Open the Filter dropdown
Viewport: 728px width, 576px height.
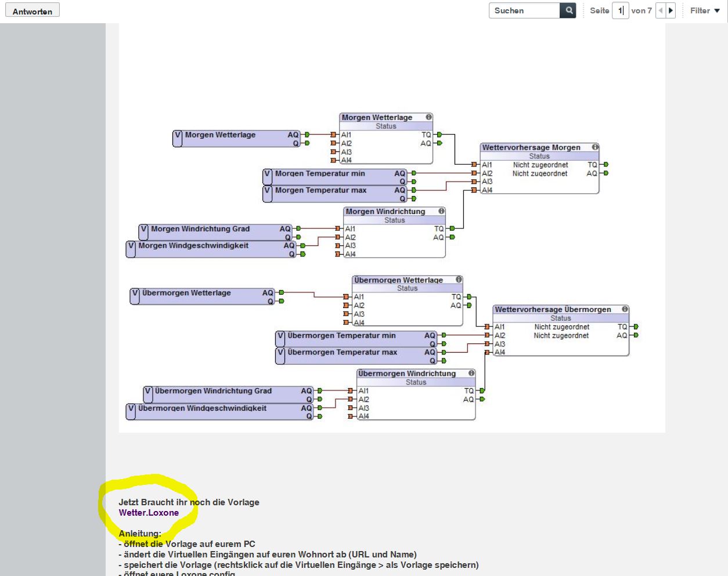click(705, 10)
